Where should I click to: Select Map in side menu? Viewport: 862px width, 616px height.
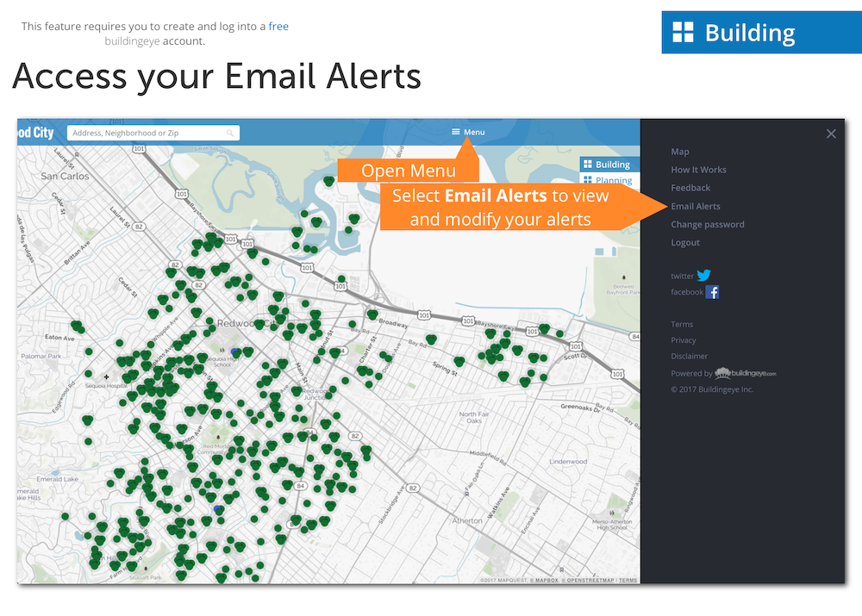point(679,152)
